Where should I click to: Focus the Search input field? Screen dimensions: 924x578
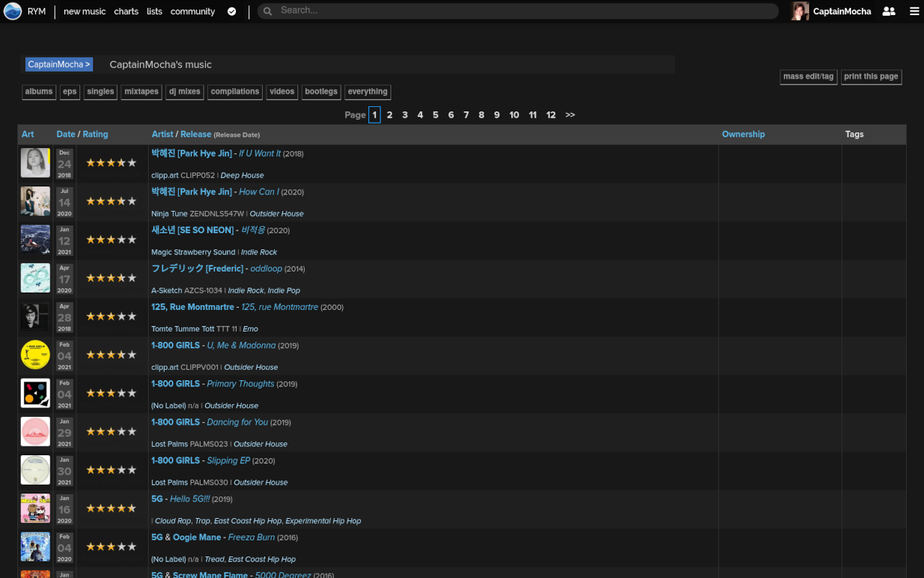pyautogui.click(x=520, y=11)
